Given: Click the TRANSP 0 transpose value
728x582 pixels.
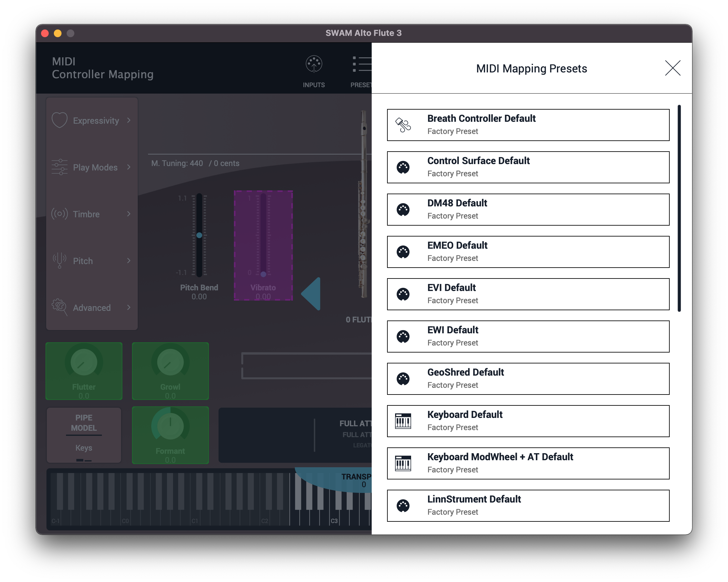Looking at the screenshot, I should pos(363,484).
